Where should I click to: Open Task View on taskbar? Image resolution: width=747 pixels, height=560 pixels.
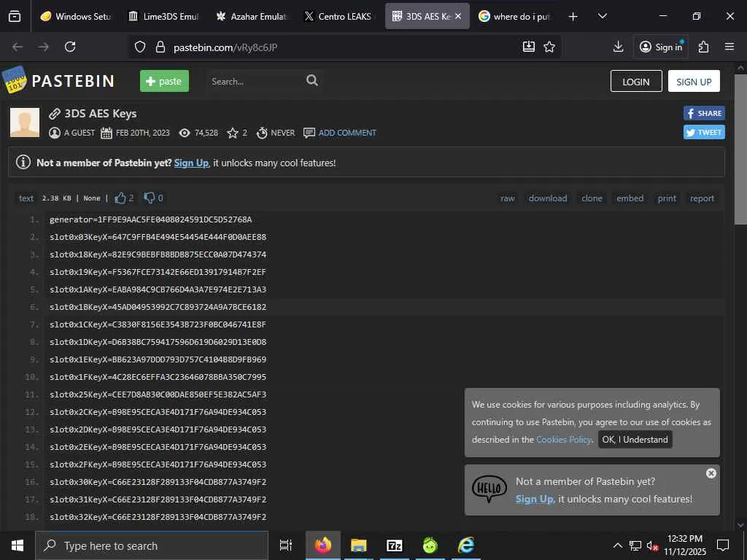click(x=286, y=545)
